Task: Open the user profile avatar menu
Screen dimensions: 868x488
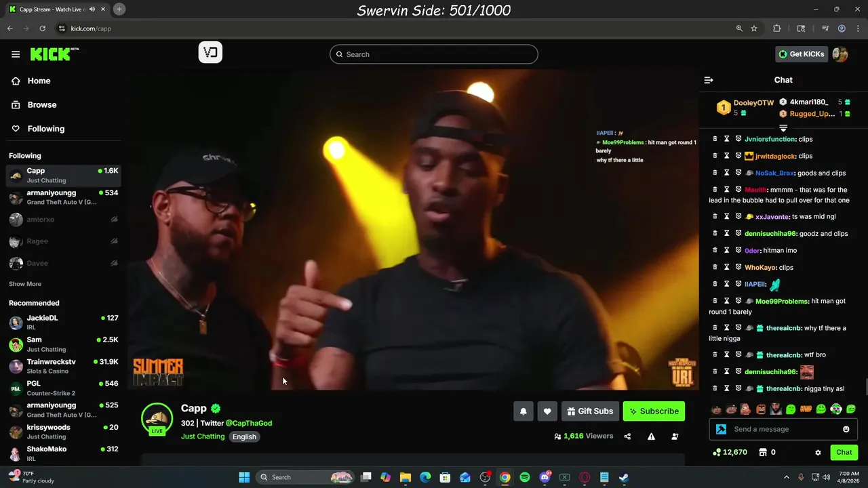Action: (x=840, y=54)
